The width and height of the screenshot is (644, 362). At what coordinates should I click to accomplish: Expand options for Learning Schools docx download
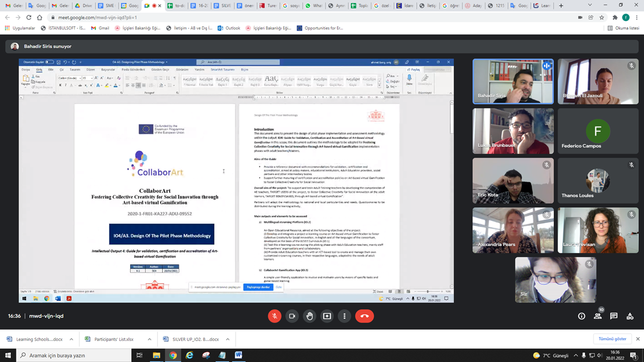click(x=72, y=339)
